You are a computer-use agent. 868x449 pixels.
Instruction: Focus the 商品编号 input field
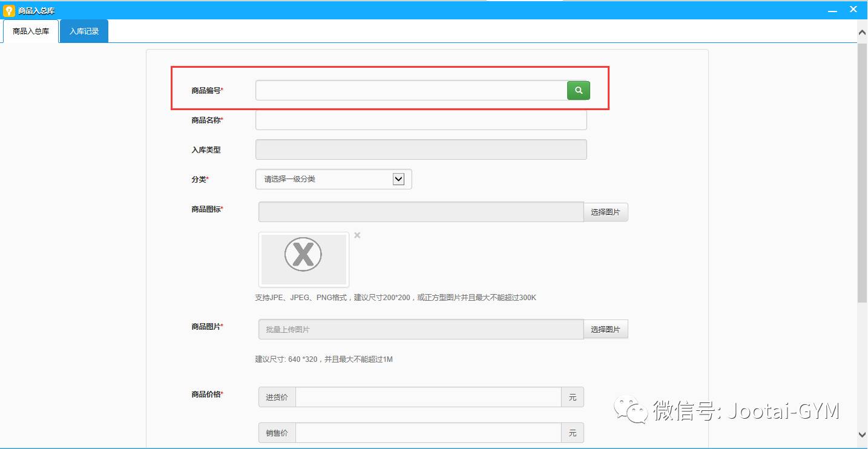412,90
